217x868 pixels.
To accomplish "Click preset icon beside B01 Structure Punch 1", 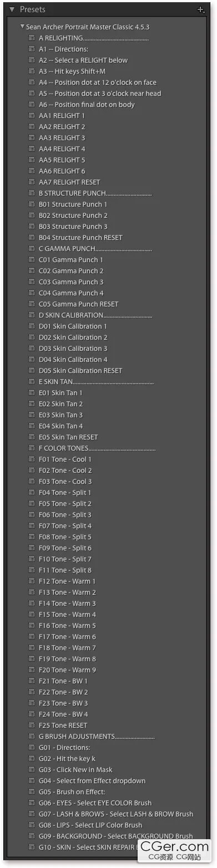I will pyautogui.click(x=32, y=204).
